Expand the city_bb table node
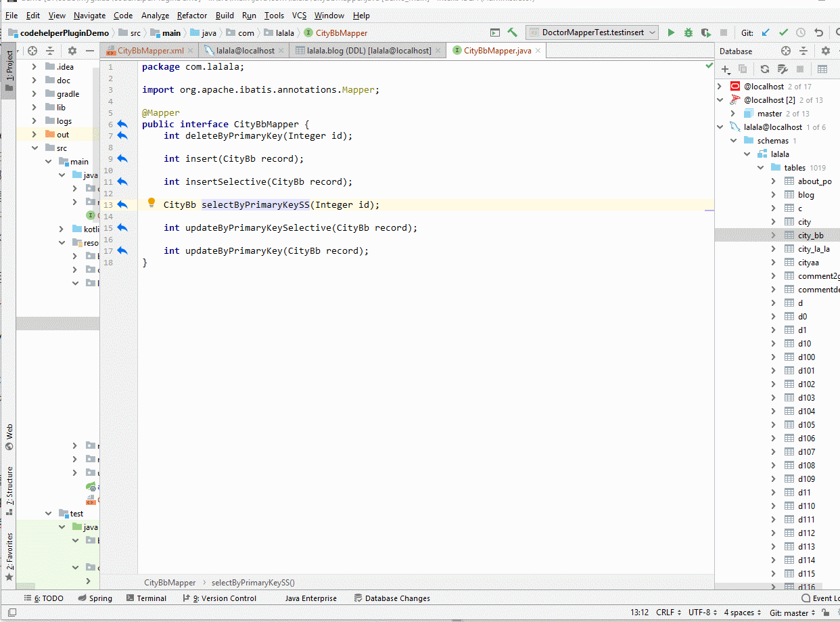This screenshot has width=840, height=622. pos(774,235)
